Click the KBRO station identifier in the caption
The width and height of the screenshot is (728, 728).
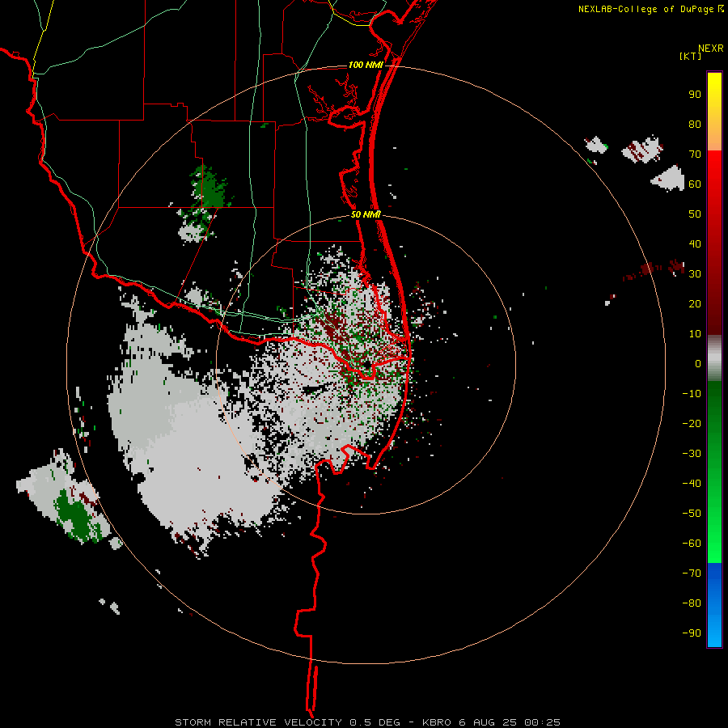point(437,722)
